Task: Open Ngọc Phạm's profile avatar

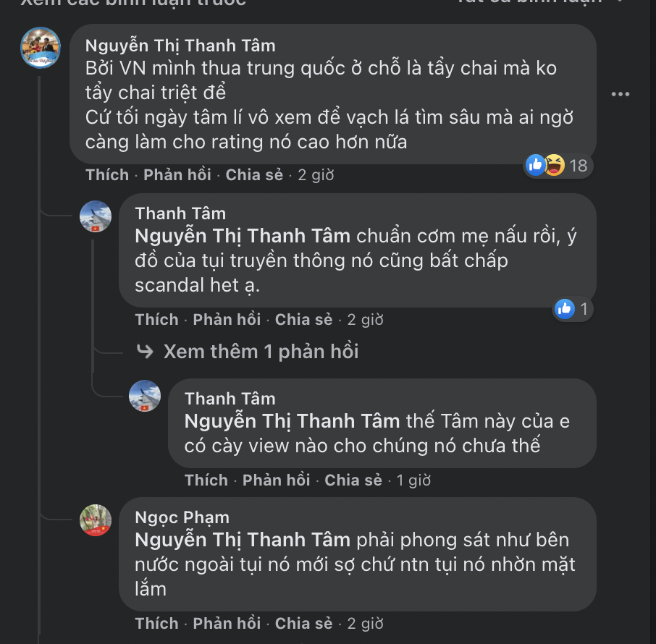Action: coord(97,520)
